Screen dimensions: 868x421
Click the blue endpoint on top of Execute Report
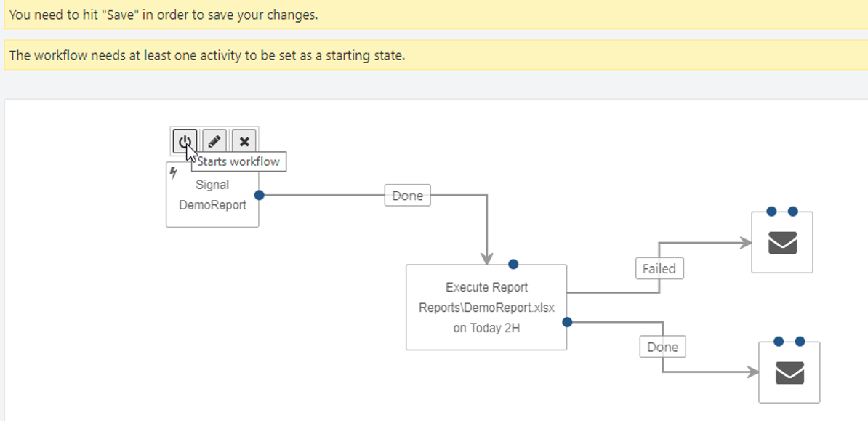pyautogui.click(x=513, y=264)
